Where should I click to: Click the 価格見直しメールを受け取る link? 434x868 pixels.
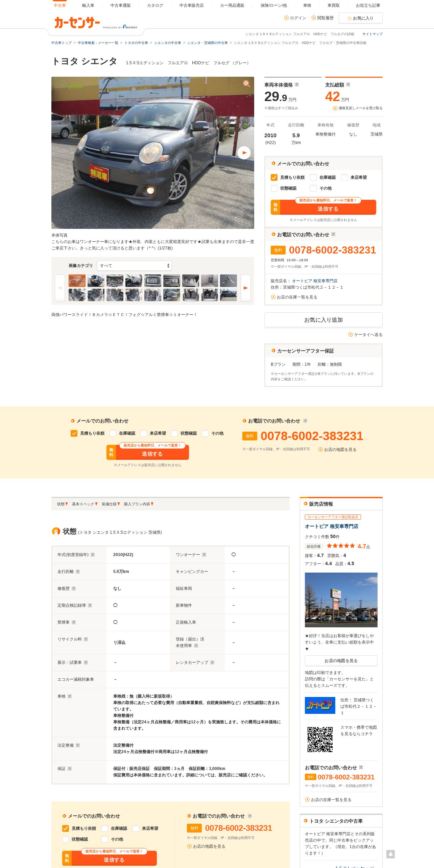click(358, 108)
